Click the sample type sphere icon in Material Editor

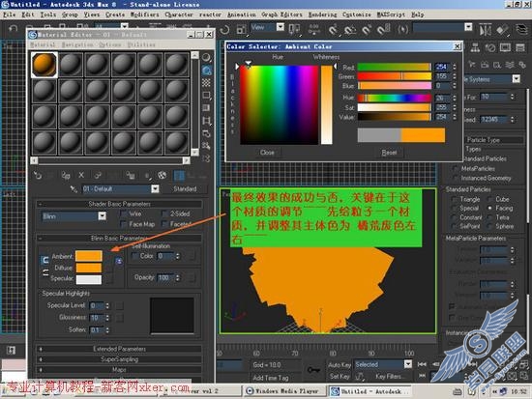(x=206, y=57)
